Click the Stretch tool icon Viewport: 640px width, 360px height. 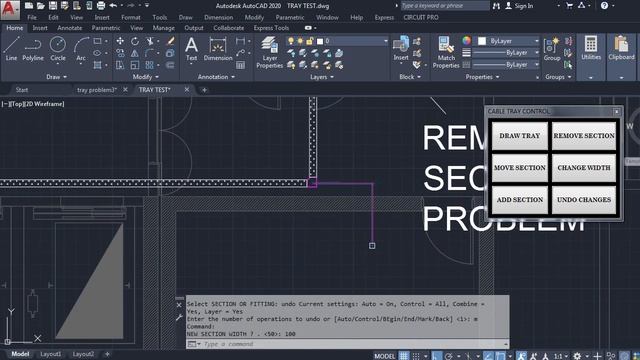[x=120, y=65]
